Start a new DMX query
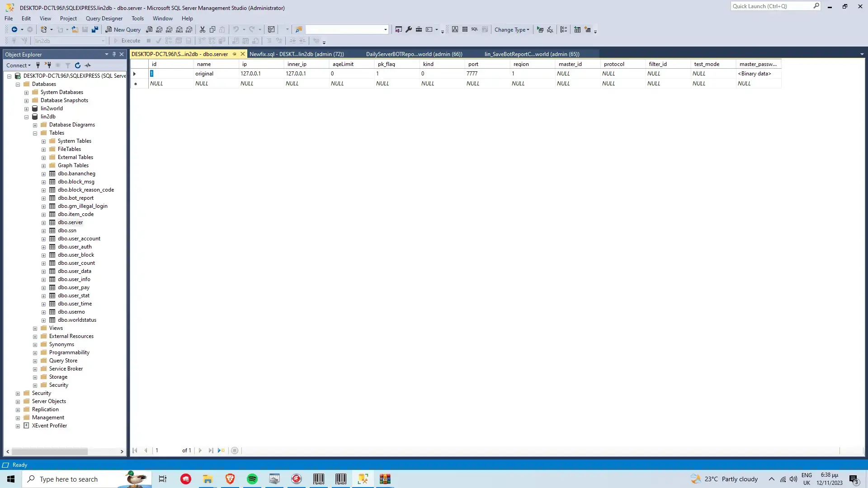The image size is (868, 488). tap(169, 29)
